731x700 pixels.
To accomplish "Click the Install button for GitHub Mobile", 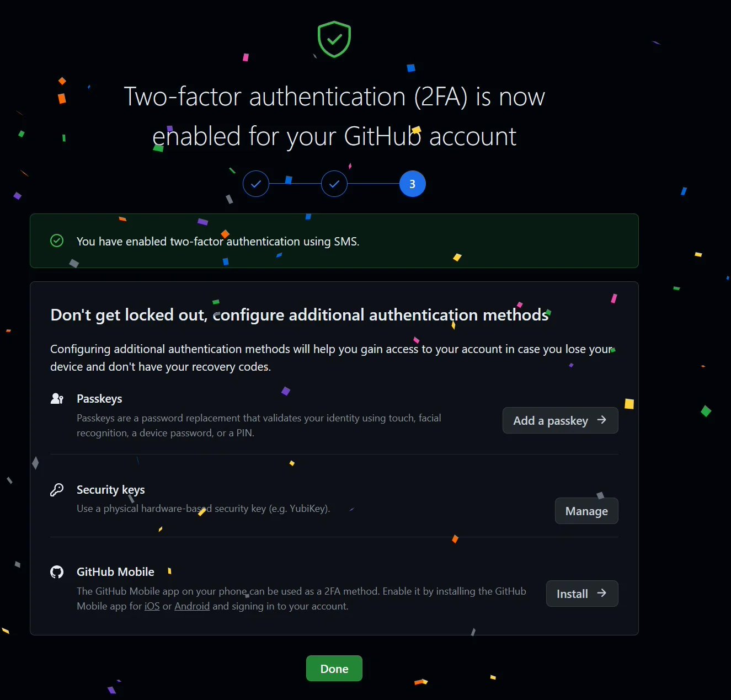I will coord(582,594).
